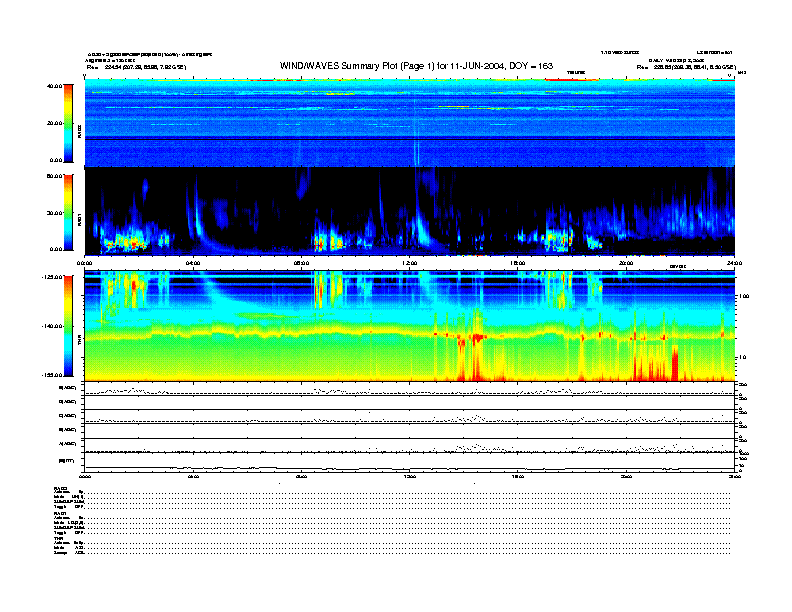
Task: Select the 04:00 tick below RAD1 panel
Action: 193,262
